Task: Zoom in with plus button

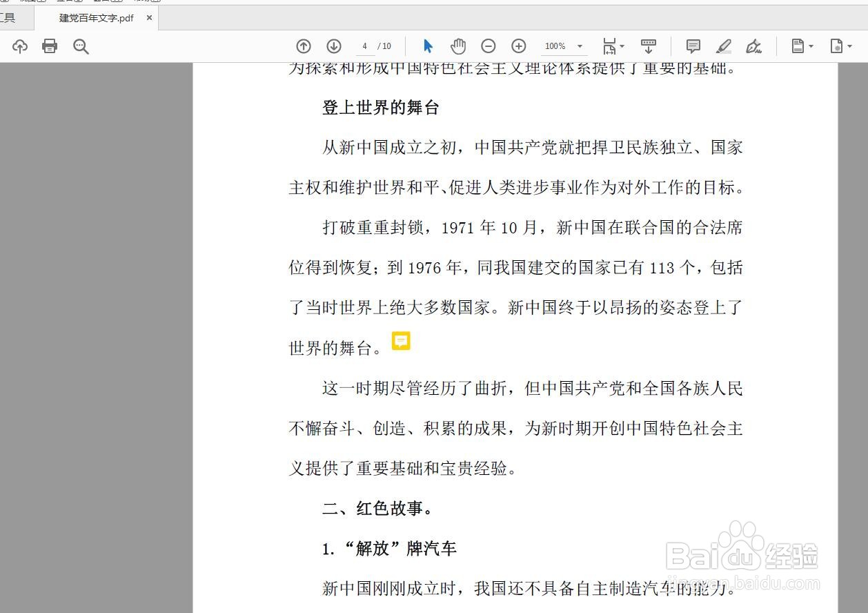Action: (x=519, y=46)
